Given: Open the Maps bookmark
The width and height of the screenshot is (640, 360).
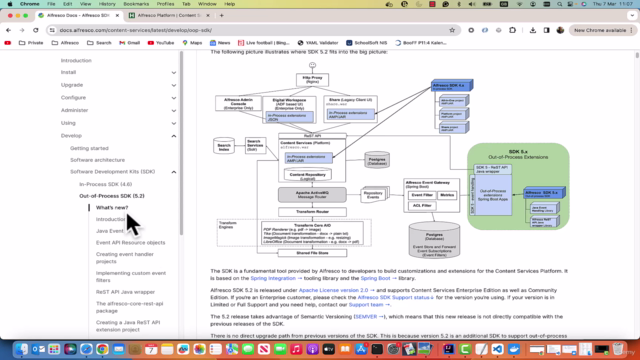Looking at the screenshot, I should pos(192,43).
